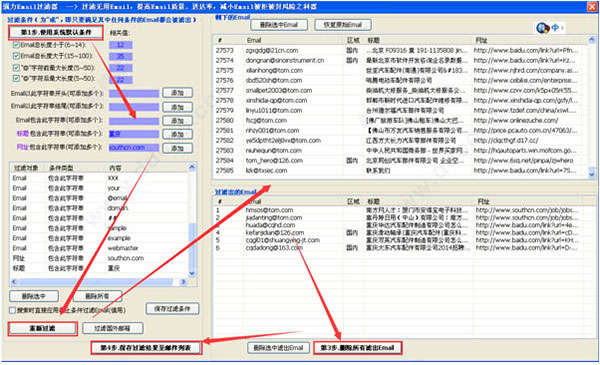
Task: Click the conditions list scroll-down arrow
Action: (192, 274)
